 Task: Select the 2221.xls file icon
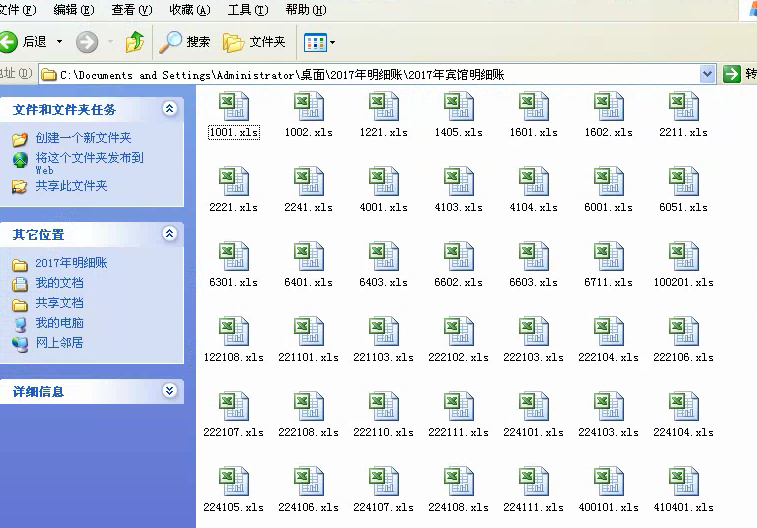coord(234,181)
